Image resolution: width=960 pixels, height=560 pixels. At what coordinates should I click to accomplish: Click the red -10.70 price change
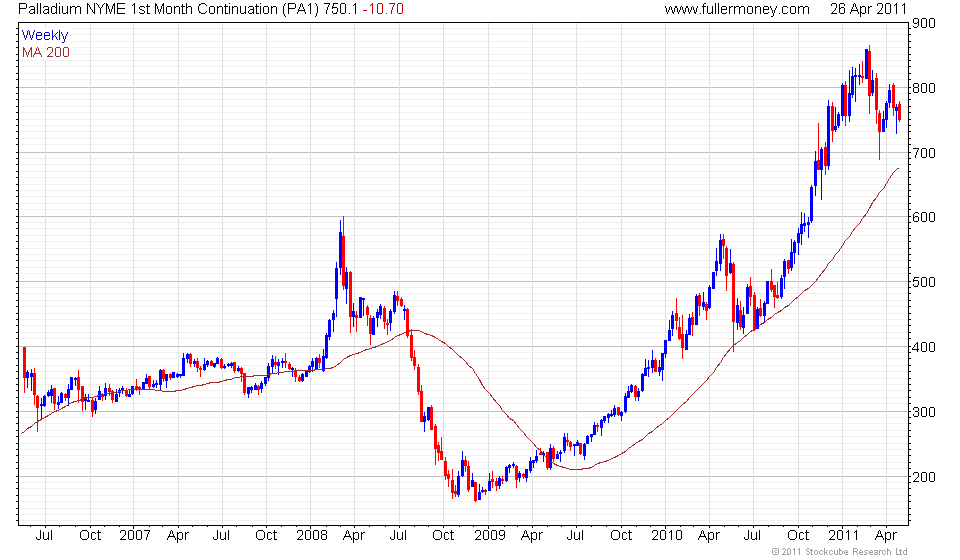pyautogui.click(x=383, y=9)
